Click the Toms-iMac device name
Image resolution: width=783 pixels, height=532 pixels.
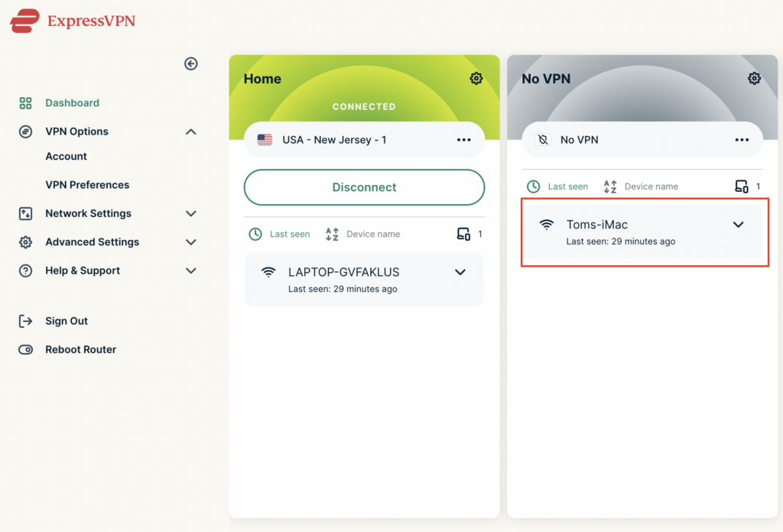pos(596,225)
